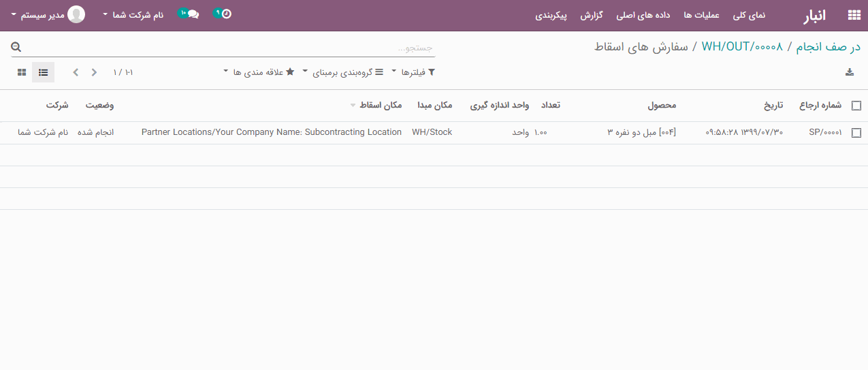Select all rows header checkbox

(x=856, y=106)
